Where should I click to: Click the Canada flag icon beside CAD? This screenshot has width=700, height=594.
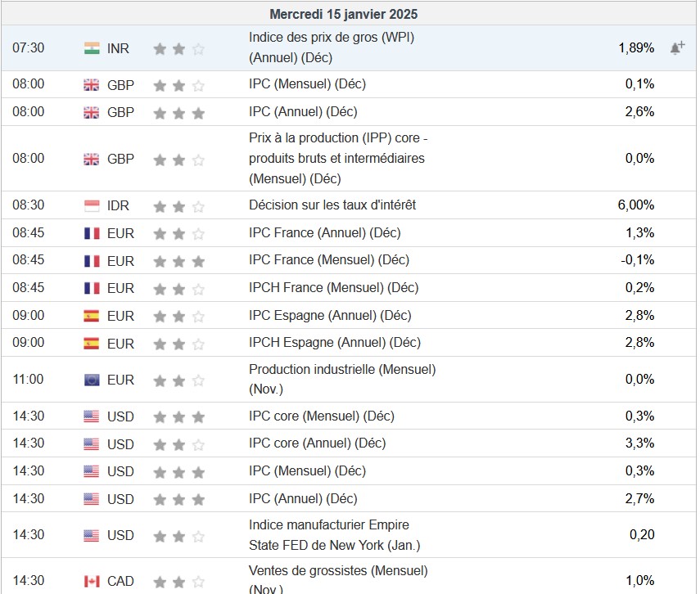[x=92, y=581]
